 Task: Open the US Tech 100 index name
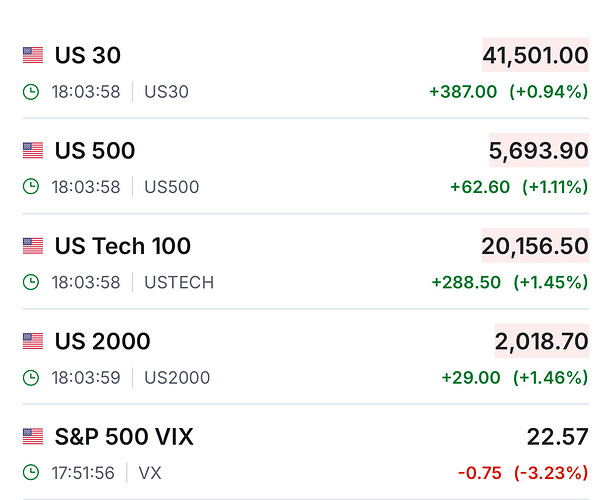(x=123, y=246)
